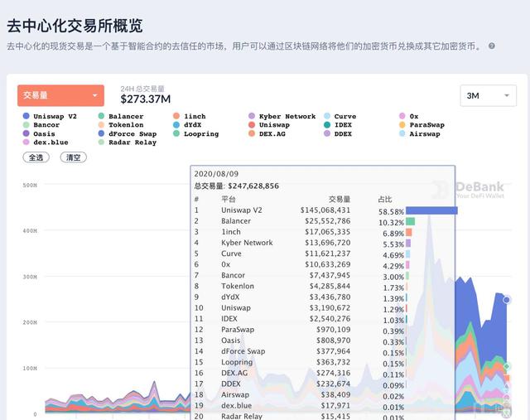Viewport: 530px width, 420px height.
Task: Click the dex.blue legend entry
Action: [x=46, y=142]
